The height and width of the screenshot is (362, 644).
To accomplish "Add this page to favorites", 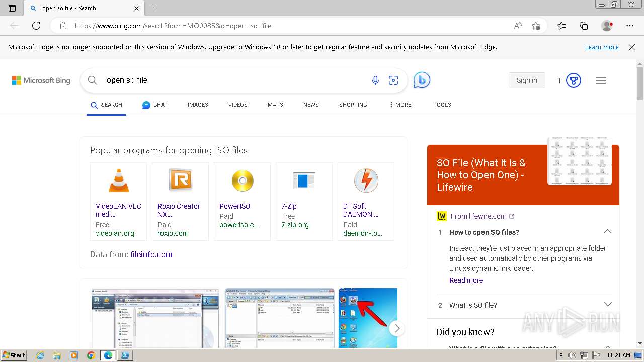I will pos(536,26).
